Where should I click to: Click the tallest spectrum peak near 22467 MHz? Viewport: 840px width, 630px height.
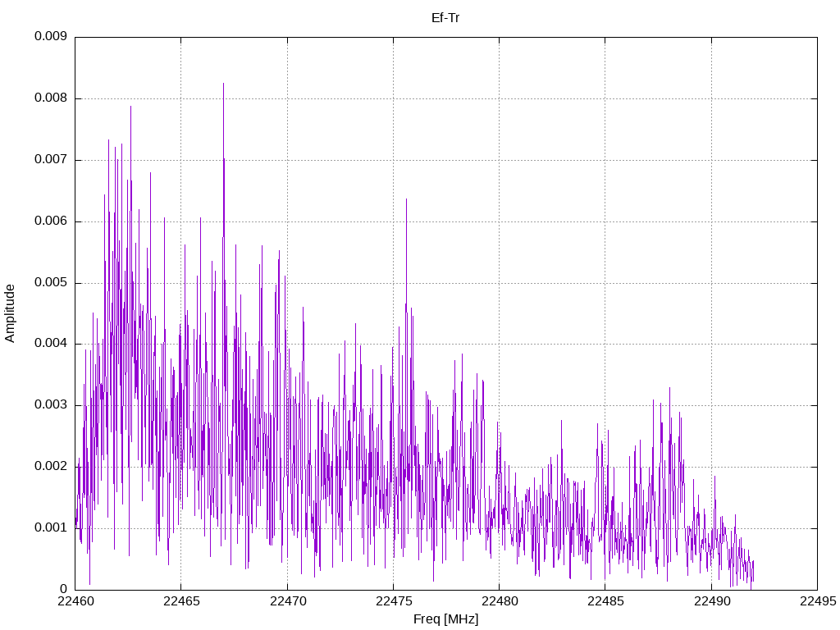click(x=223, y=84)
